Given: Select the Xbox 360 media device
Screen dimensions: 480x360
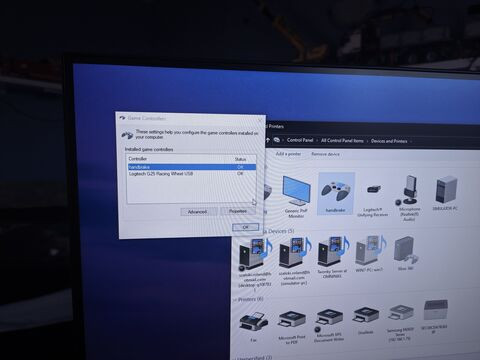Looking at the screenshot, I should [x=405, y=253].
